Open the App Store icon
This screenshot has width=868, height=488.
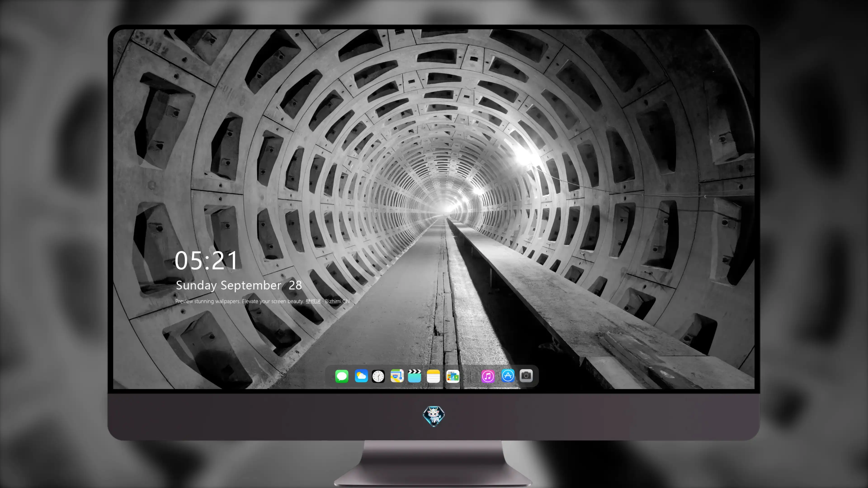pyautogui.click(x=508, y=375)
